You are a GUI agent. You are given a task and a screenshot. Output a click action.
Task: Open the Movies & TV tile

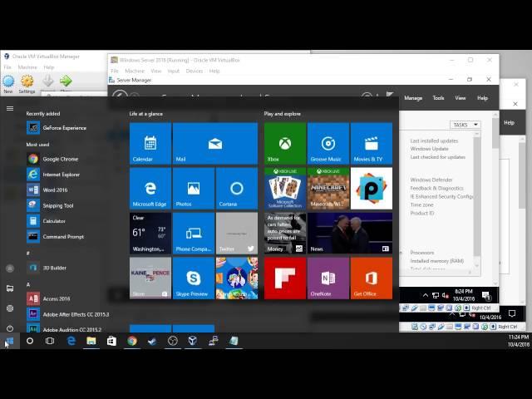coord(372,144)
